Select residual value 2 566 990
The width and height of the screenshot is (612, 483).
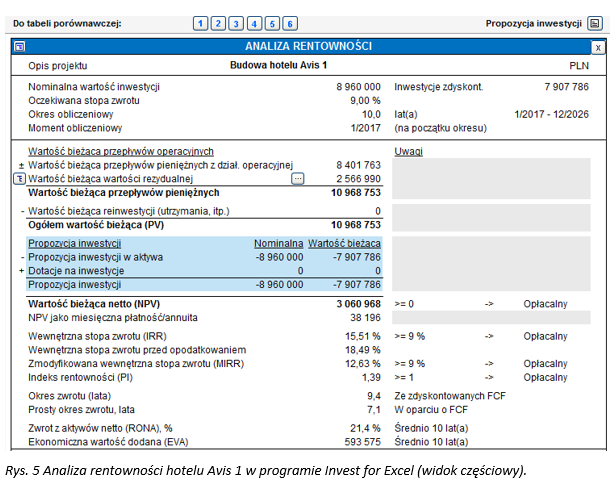(x=358, y=179)
